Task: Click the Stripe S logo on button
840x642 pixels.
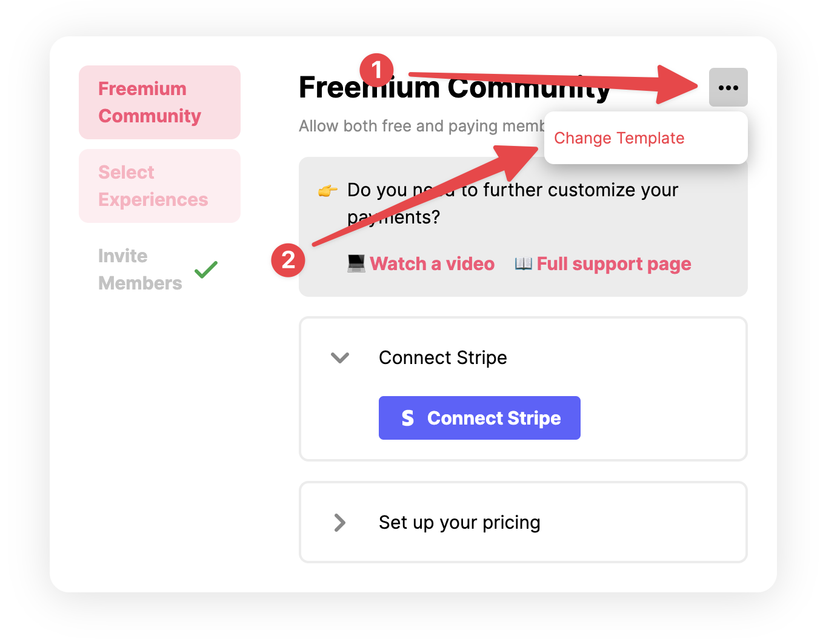Action: (x=408, y=418)
